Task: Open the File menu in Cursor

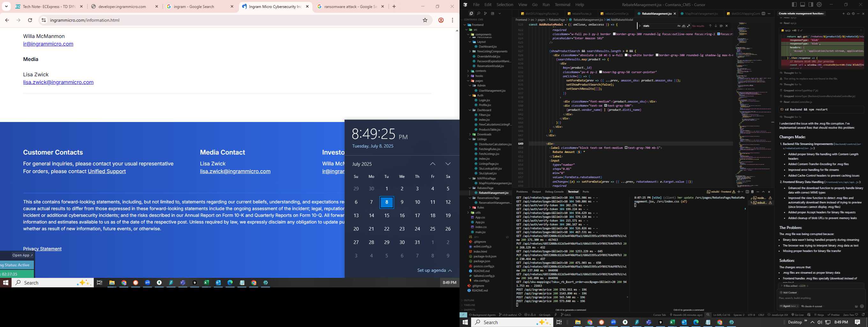Action: (x=476, y=5)
